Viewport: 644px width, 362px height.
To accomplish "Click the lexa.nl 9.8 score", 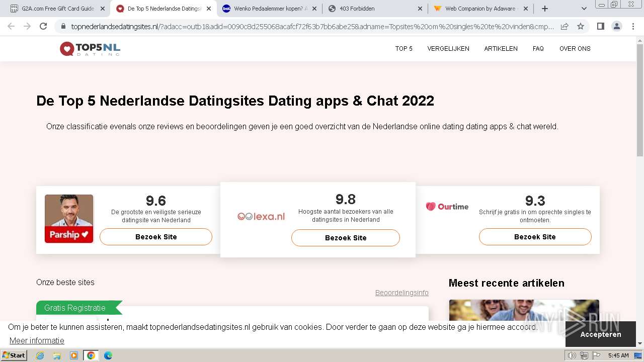I will coord(346,199).
